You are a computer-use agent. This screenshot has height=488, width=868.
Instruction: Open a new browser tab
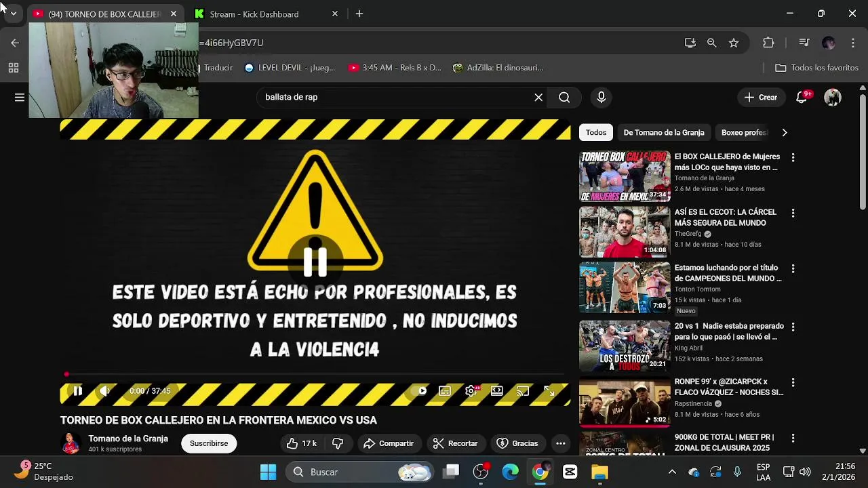359,14
